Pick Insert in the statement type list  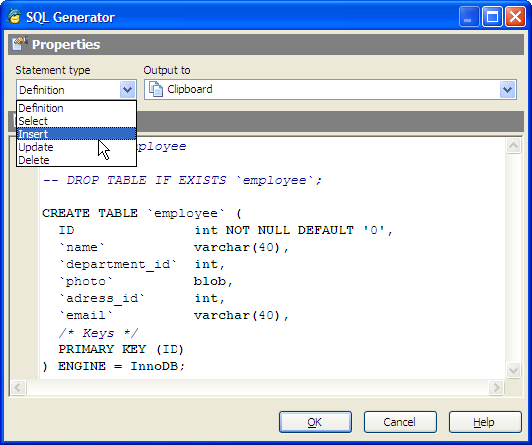[76, 134]
